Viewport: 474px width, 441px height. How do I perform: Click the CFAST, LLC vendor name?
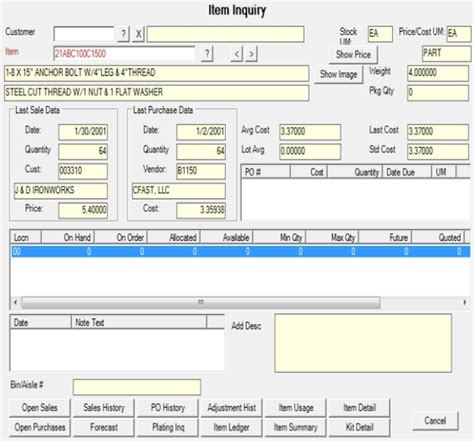point(179,191)
